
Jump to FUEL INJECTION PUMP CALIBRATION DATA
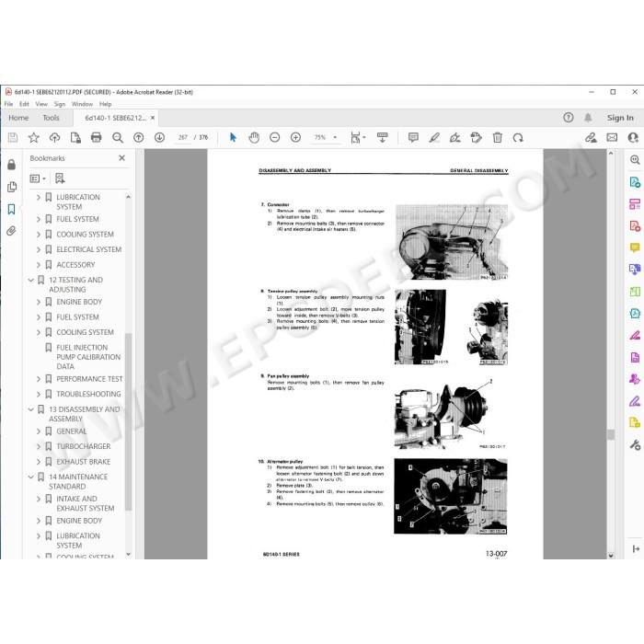coord(88,357)
